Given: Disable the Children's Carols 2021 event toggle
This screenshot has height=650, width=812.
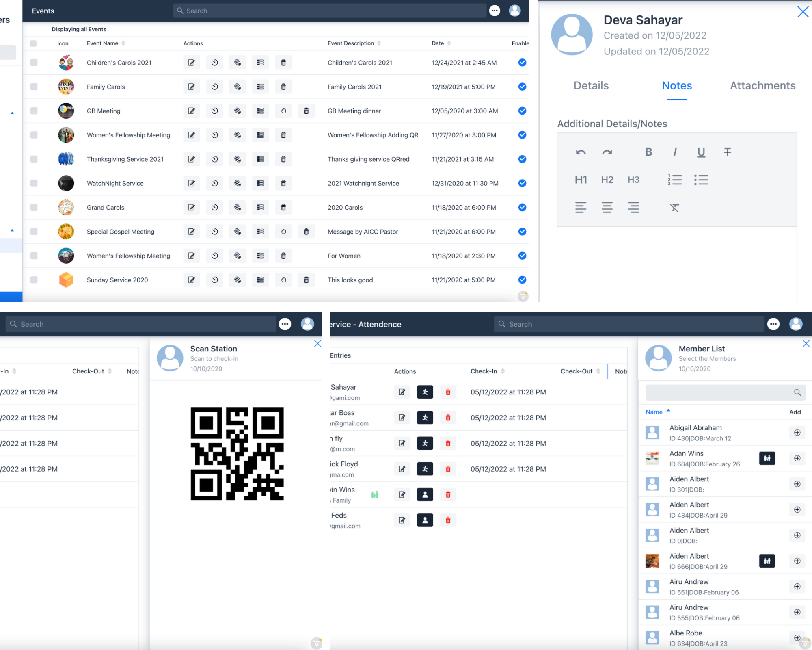Looking at the screenshot, I should tap(523, 63).
